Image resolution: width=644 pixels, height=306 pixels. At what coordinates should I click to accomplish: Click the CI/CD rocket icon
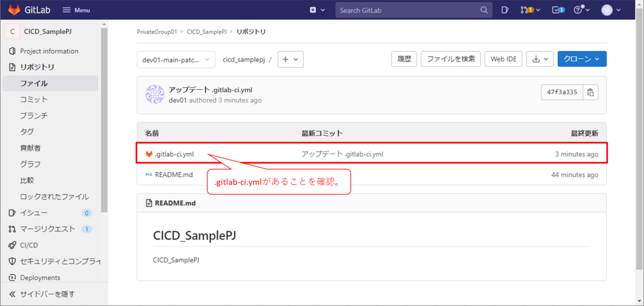coord(12,245)
